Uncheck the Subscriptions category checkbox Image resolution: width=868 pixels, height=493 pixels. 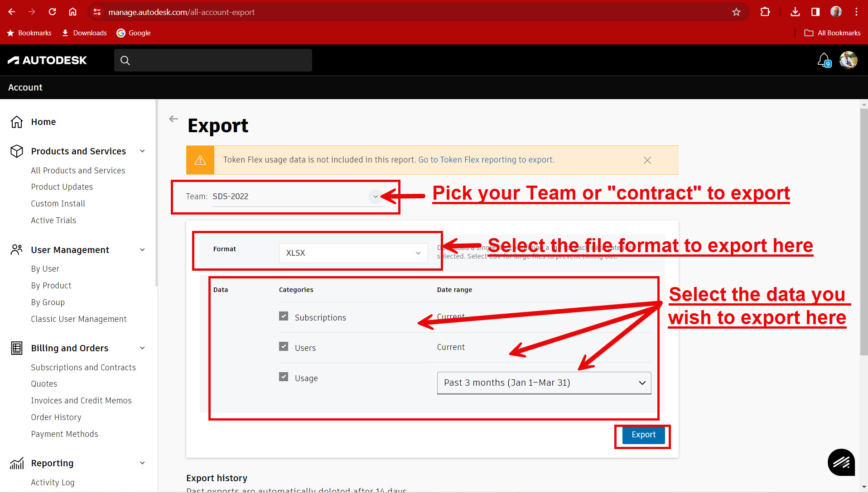[284, 316]
